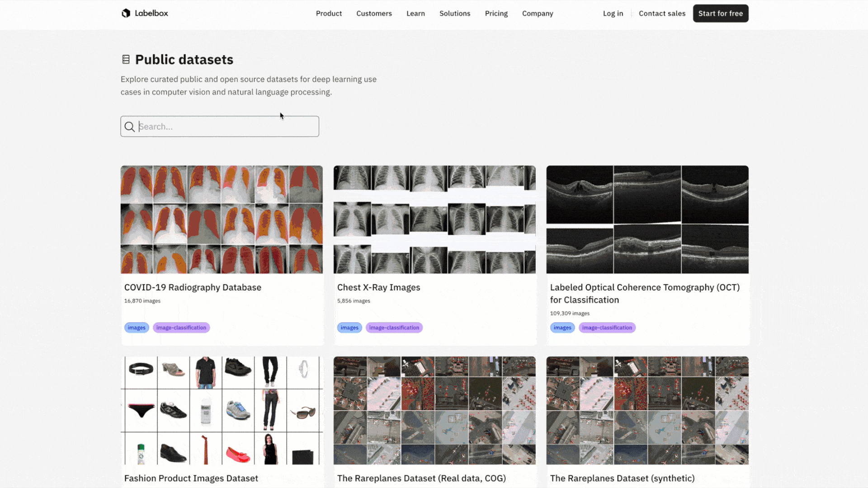Open Fashion Product Images Dataset title

coord(191,478)
